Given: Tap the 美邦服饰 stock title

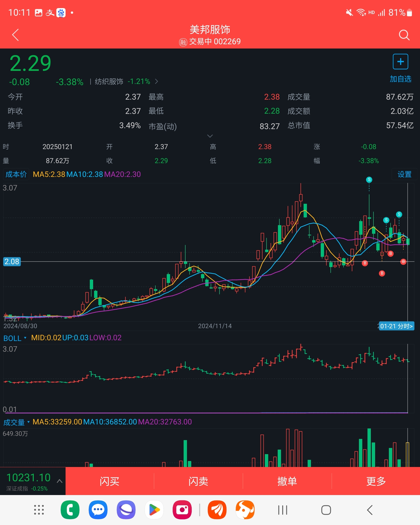Looking at the screenshot, I should click(x=210, y=30).
